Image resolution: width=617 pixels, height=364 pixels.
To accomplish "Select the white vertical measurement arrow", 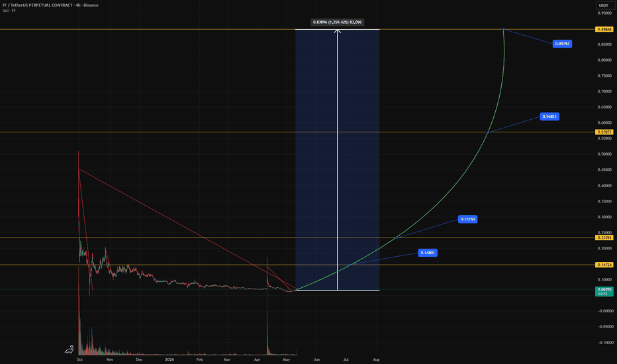I will click(x=337, y=159).
